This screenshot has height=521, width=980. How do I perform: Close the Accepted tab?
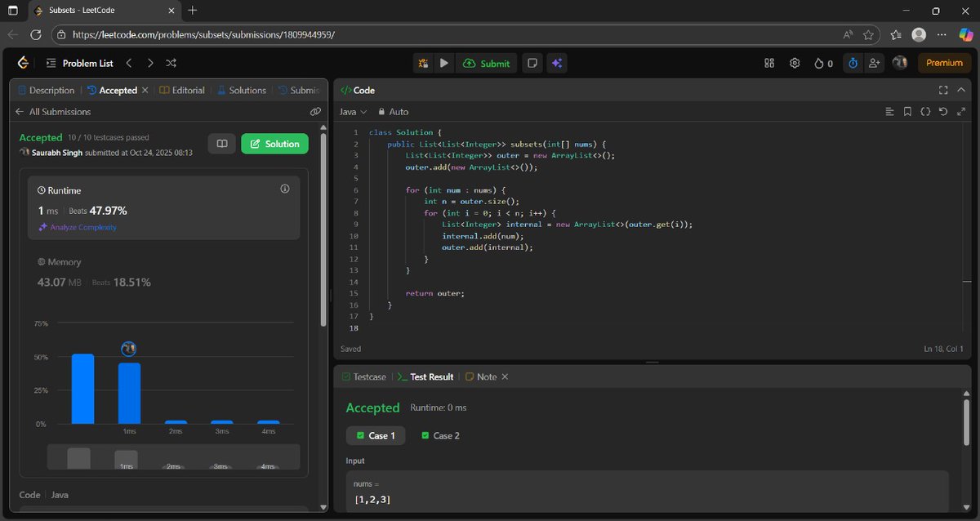145,91
